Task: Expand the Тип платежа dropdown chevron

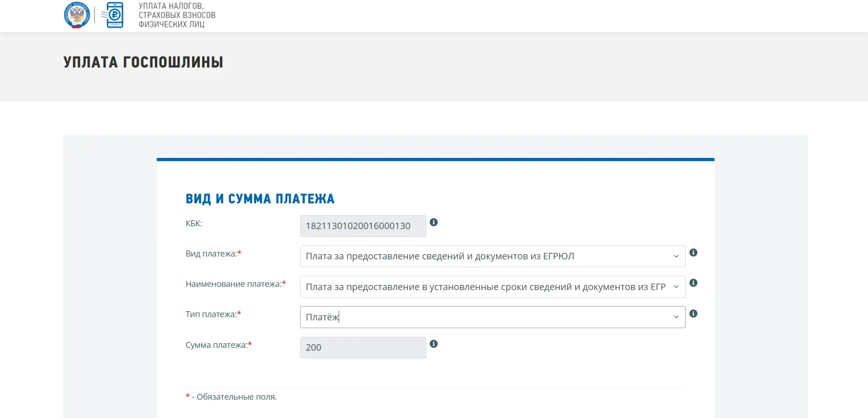Action: click(676, 317)
